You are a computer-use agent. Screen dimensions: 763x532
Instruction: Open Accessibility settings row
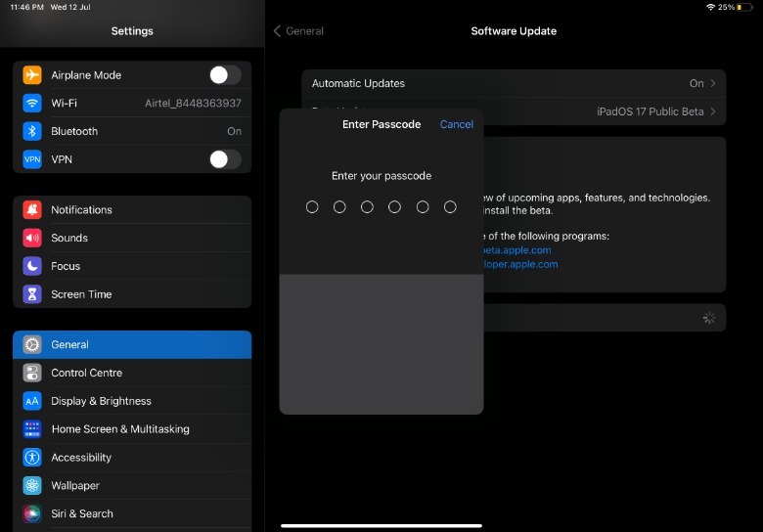pyautogui.click(x=132, y=457)
